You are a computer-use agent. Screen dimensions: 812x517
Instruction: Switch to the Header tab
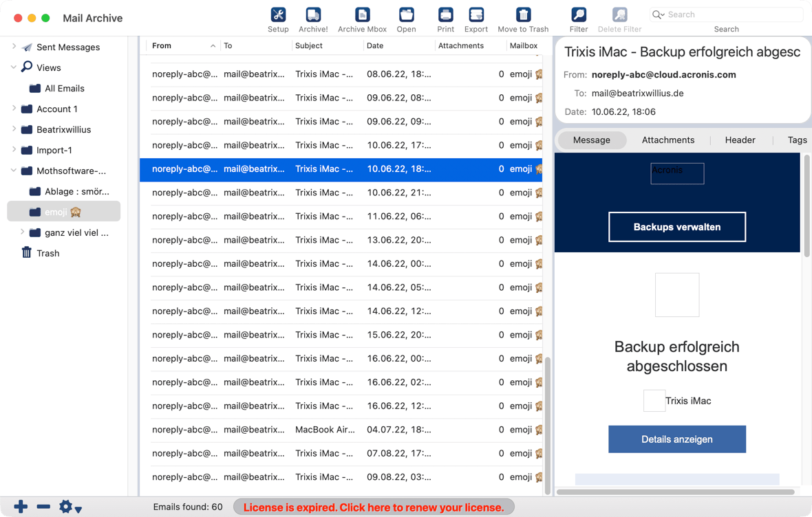tap(740, 140)
